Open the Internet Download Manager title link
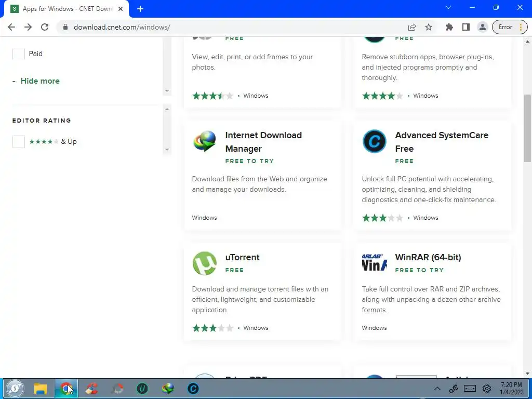532x399 pixels. [263, 142]
